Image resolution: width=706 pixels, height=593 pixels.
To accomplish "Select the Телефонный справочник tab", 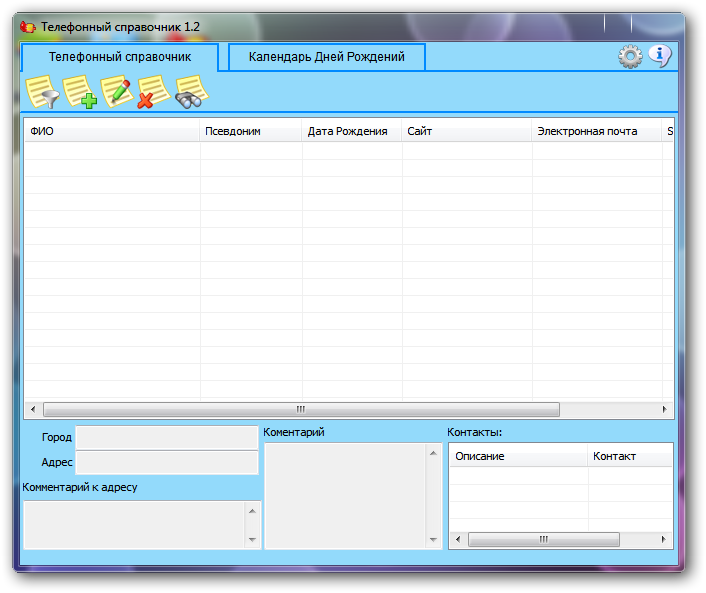I will (120, 57).
